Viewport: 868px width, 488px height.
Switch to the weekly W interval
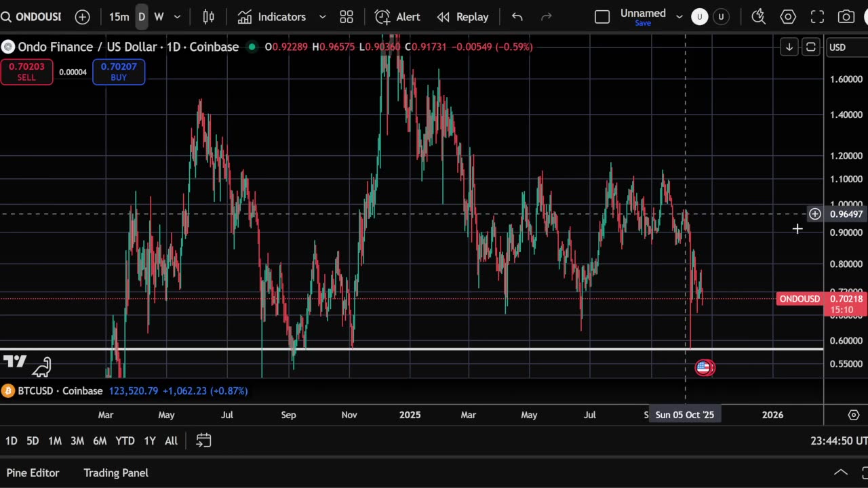pyautogui.click(x=159, y=17)
